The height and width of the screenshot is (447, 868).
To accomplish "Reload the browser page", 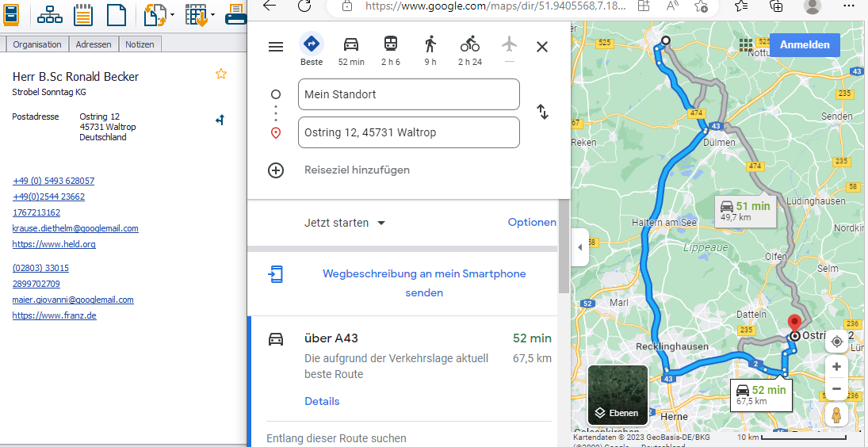I will [304, 6].
